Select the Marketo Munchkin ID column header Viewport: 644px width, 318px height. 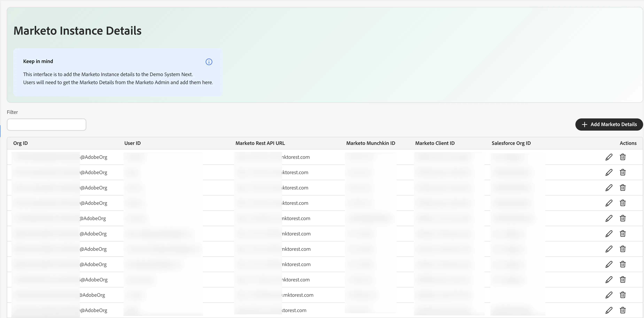[x=370, y=143]
